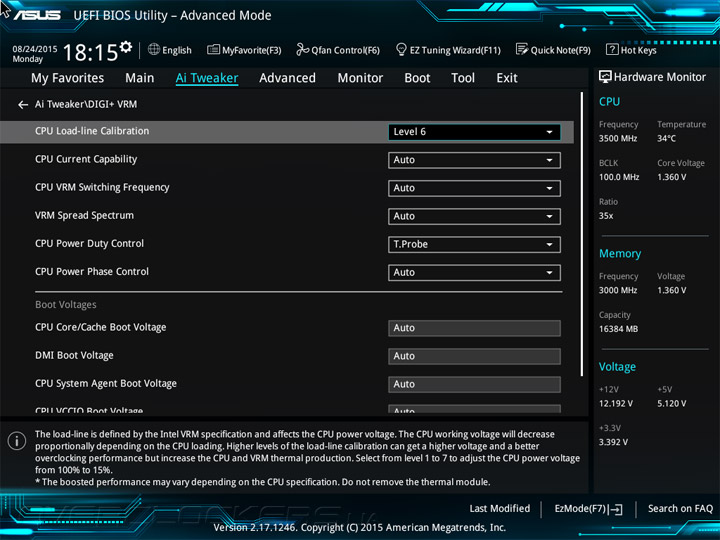Select VRM Spread Spectrum label
This screenshot has width=720, height=540.
coord(84,215)
